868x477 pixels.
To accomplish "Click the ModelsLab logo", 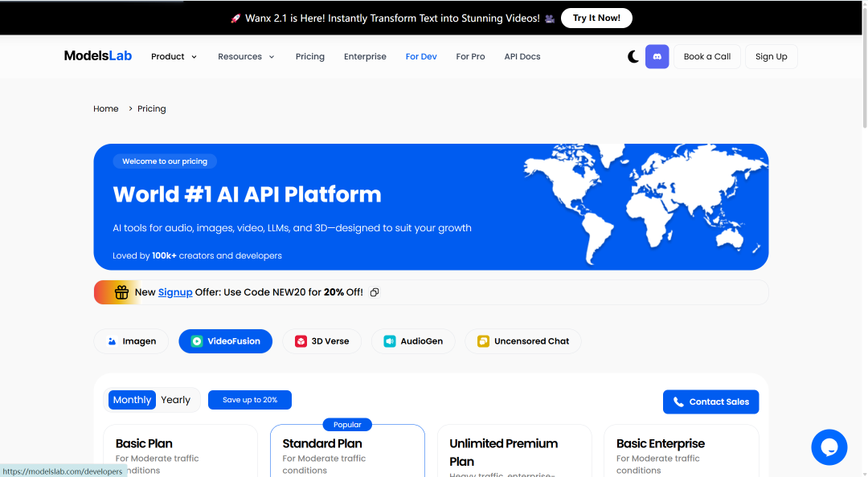I will coord(98,56).
